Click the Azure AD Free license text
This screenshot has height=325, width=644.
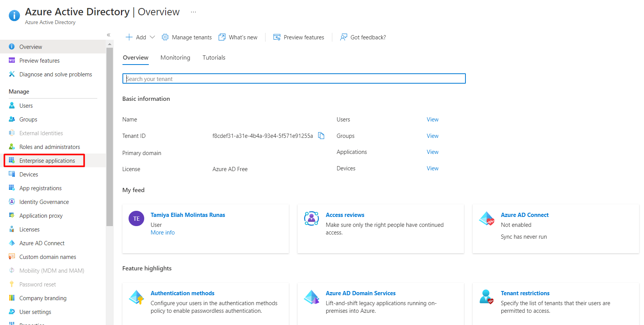230,169
